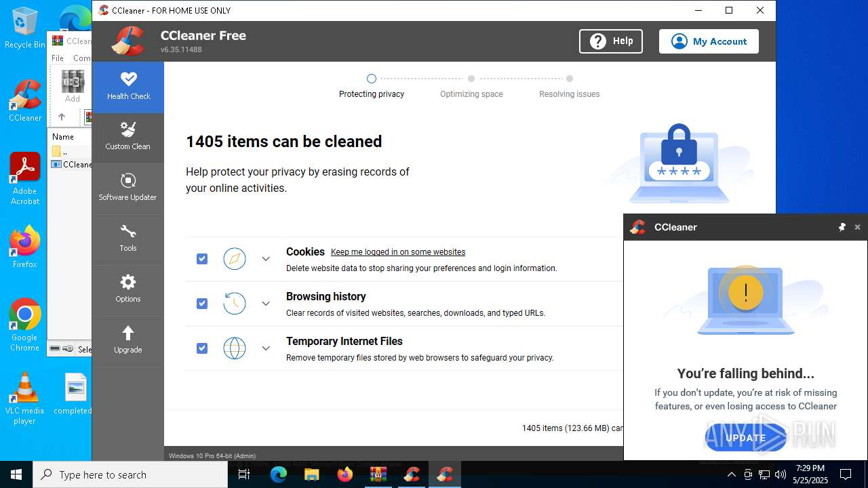
Task: Show hidden tray icons arrow
Action: point(732,474)
